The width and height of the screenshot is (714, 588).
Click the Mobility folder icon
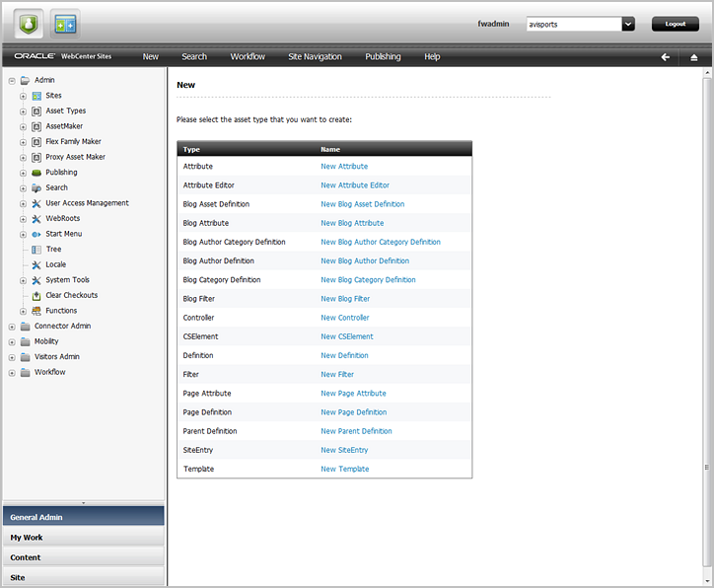pos(26,342)
